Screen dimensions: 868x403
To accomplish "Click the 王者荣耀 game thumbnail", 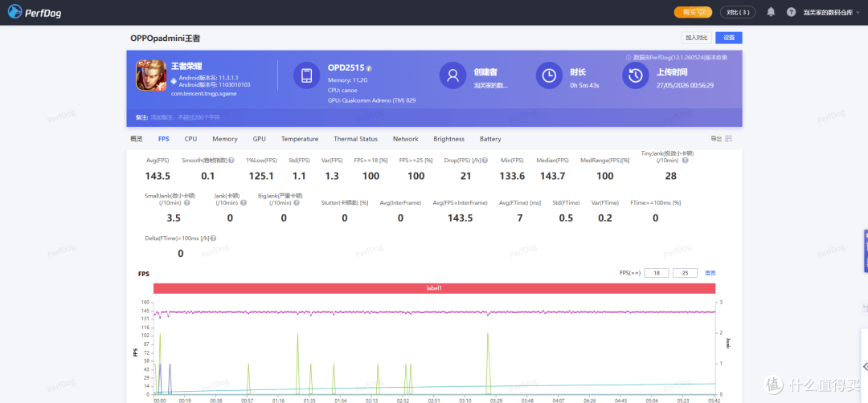I will point(151,75).
